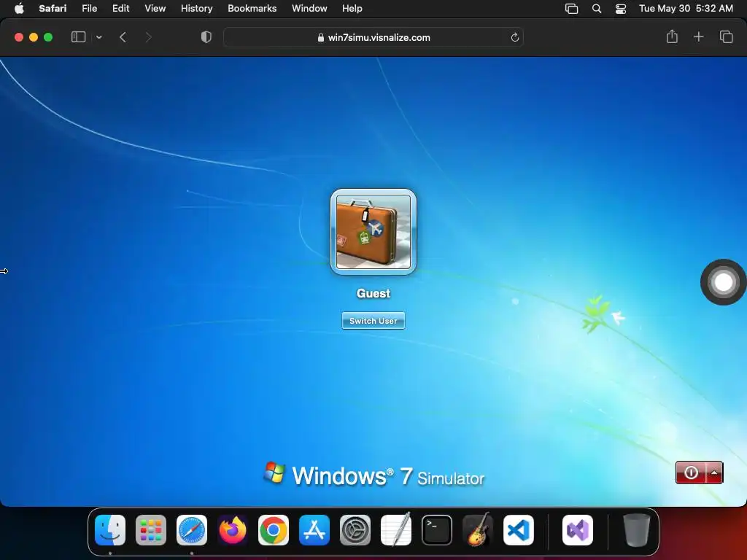The height and width of the screenshot is (560, 747).
Task: Click the Guest suitcase account picture
Action: pos(373,232)
